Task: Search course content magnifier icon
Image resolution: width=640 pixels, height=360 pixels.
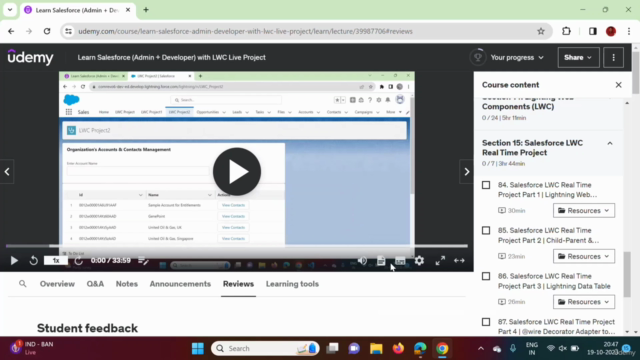Action: pos(22,284)
